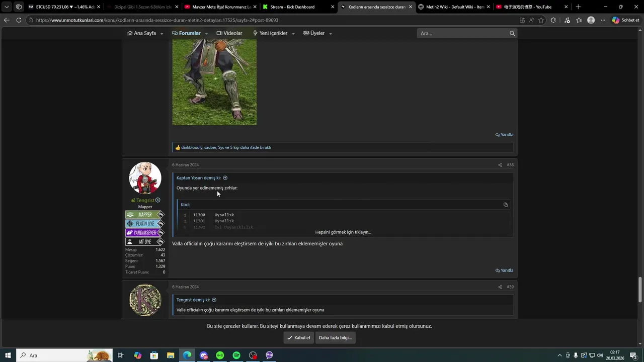Open Yeni içerikler menu item
This screenshot has width=644, height=362.
[x=270, y=33]
